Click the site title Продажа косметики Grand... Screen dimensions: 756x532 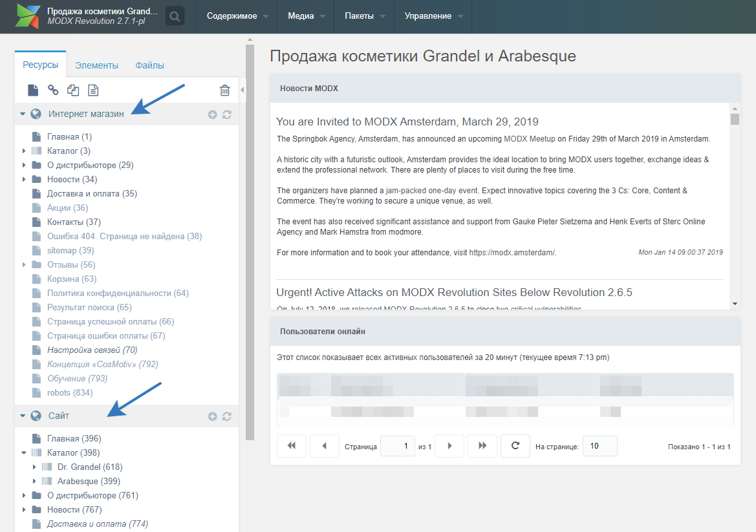point(102,10)
